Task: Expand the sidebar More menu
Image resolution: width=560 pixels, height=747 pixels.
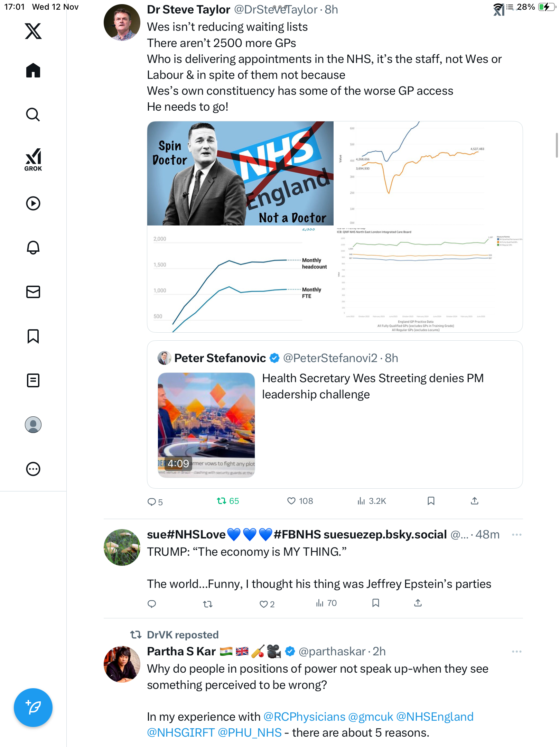Action: [x=33, y=469]
